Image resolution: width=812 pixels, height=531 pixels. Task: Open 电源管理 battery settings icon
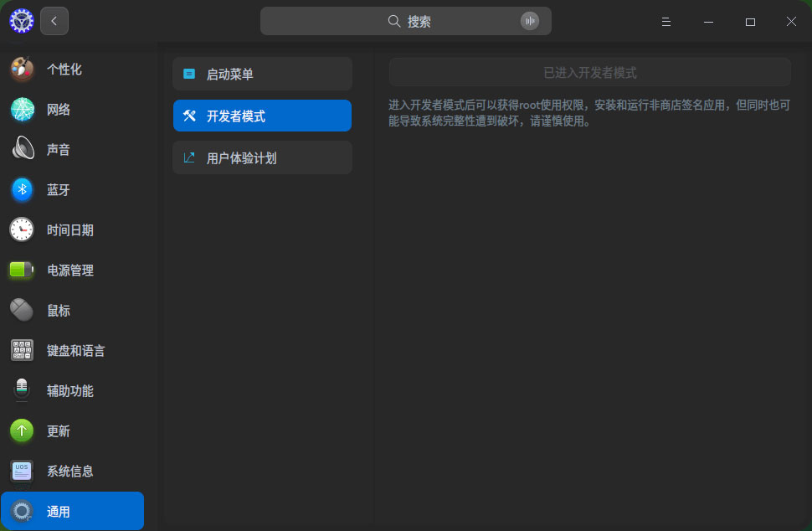(21, 270)
